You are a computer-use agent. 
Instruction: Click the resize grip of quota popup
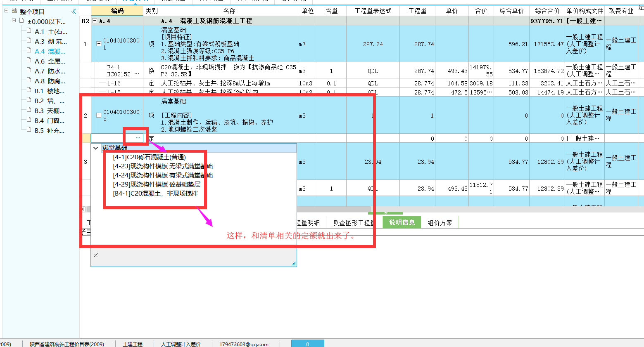[x=294, y=263]
